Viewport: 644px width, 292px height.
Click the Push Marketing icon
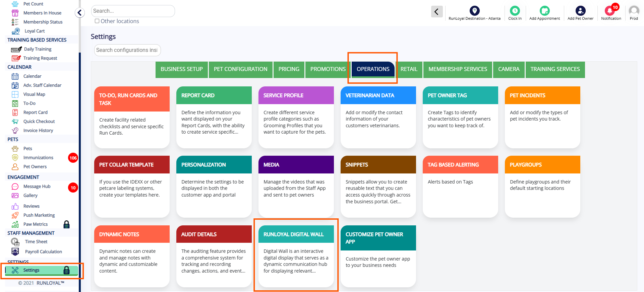click(x=15, y=215)
